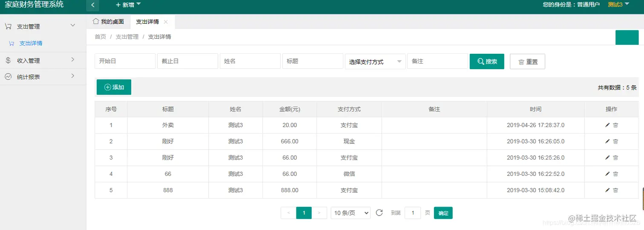
Task: Focus the 截止日 end date field
Action: [x=187, y=61]
